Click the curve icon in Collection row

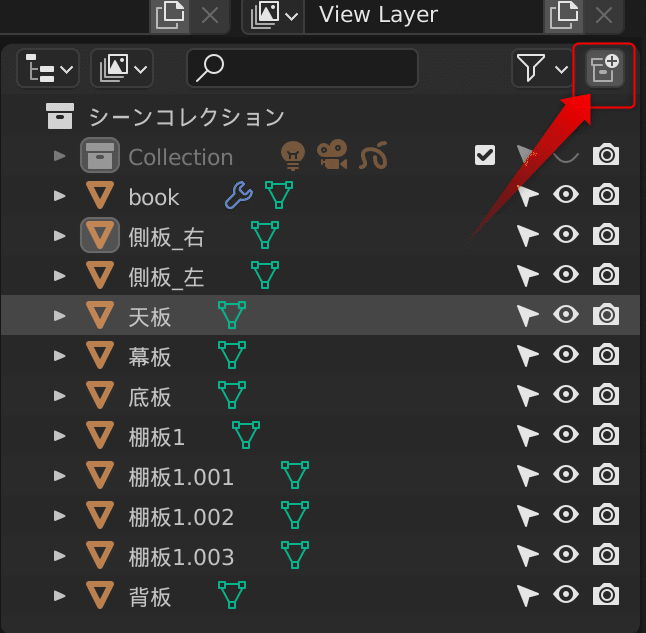pyautogui.click(x=373, y=155)
